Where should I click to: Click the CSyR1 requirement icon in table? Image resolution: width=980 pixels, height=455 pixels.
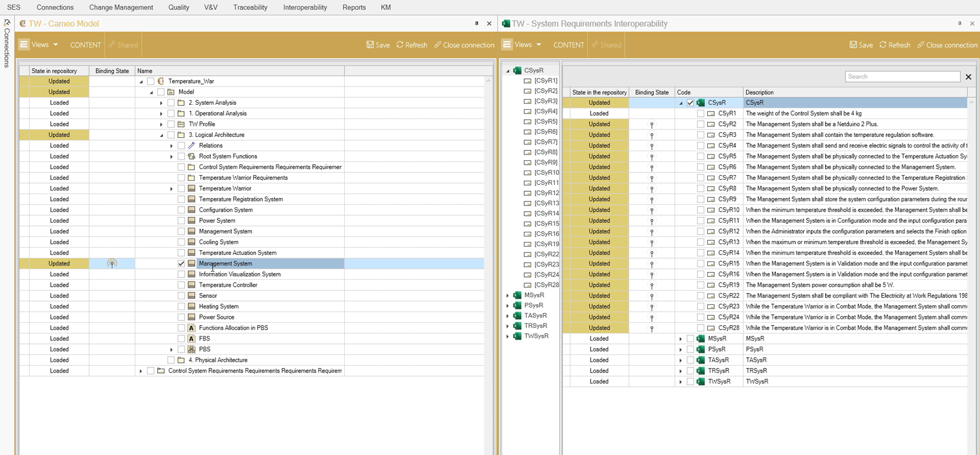tap(711, 113)
